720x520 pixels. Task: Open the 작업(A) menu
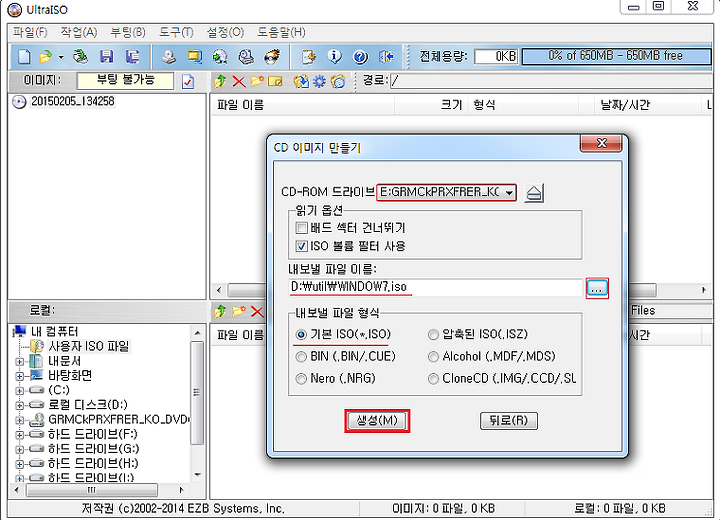coord(79,32)
